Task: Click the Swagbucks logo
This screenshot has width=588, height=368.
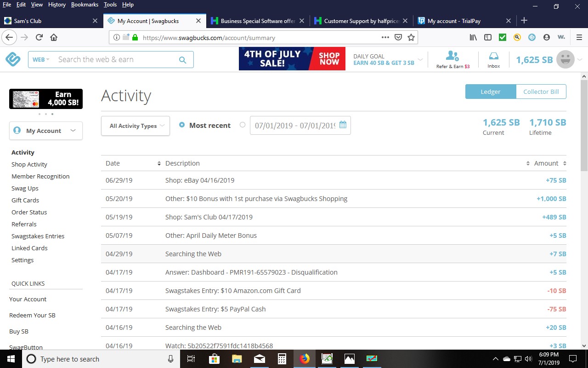Action: pyautogui.click(x=13, y=59)
